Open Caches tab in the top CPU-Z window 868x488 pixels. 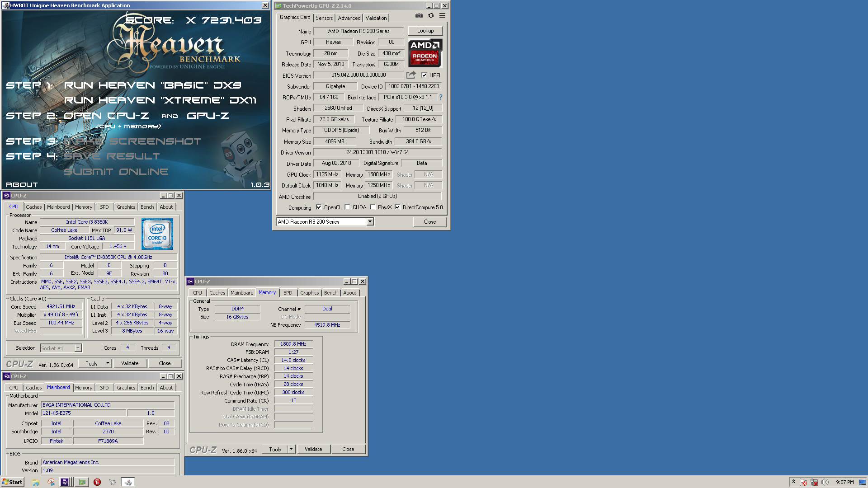tap(33, 207)
